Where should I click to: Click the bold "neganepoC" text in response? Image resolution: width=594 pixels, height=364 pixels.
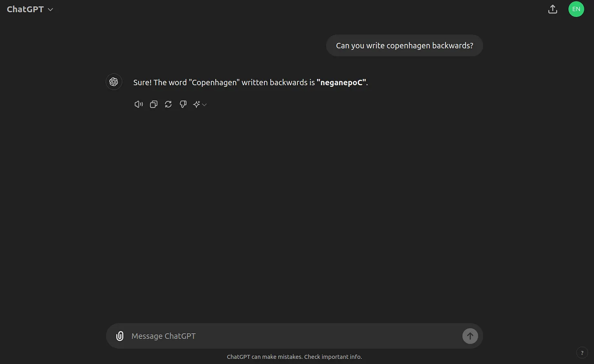click(x=341, y=82)
